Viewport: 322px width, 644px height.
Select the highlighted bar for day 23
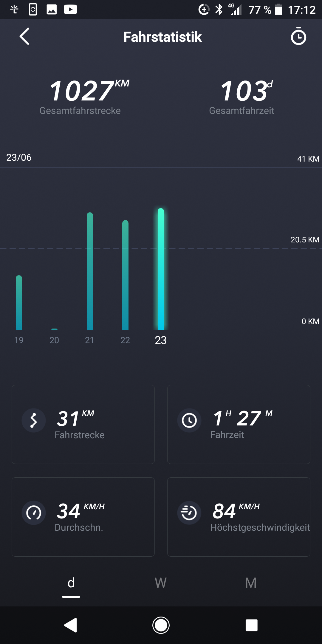(161, 269)
